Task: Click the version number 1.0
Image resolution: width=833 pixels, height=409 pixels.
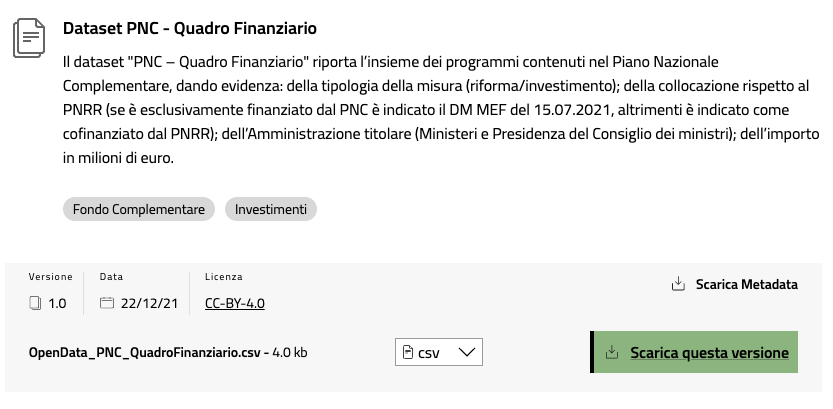Action: [57, 303]
